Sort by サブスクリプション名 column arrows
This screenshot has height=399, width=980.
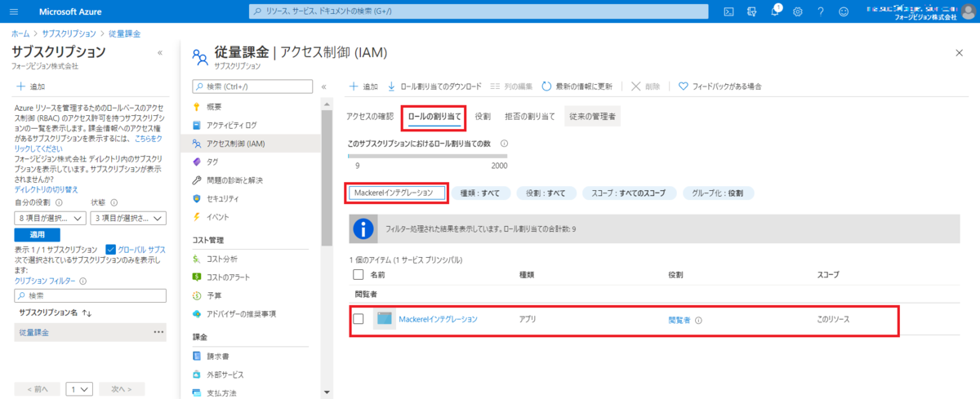(x=87, y=313)
